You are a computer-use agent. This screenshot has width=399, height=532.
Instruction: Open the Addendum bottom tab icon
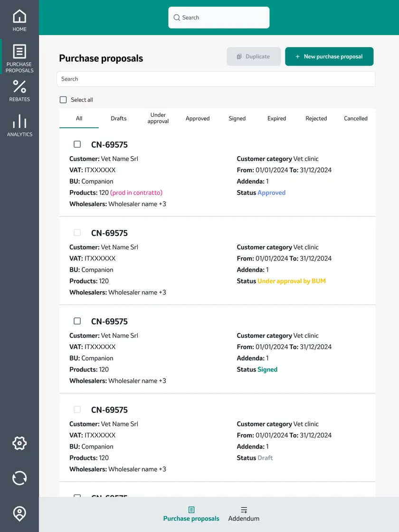(x=244, y=510)
